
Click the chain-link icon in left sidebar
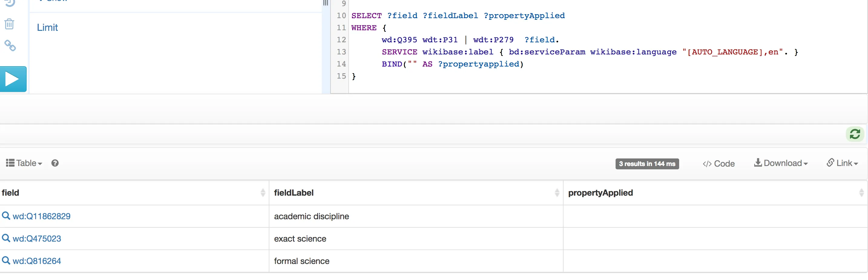[10, 46]
